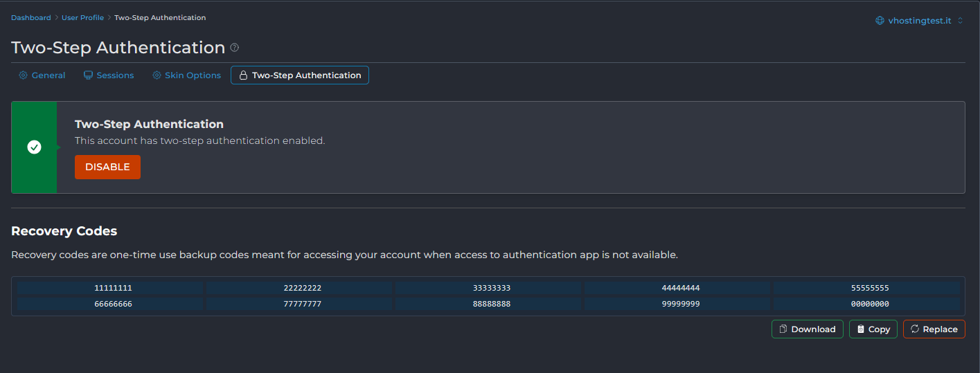
Task: Click the 'two-step authentication enabled' status message
Action: coord(199,140)
